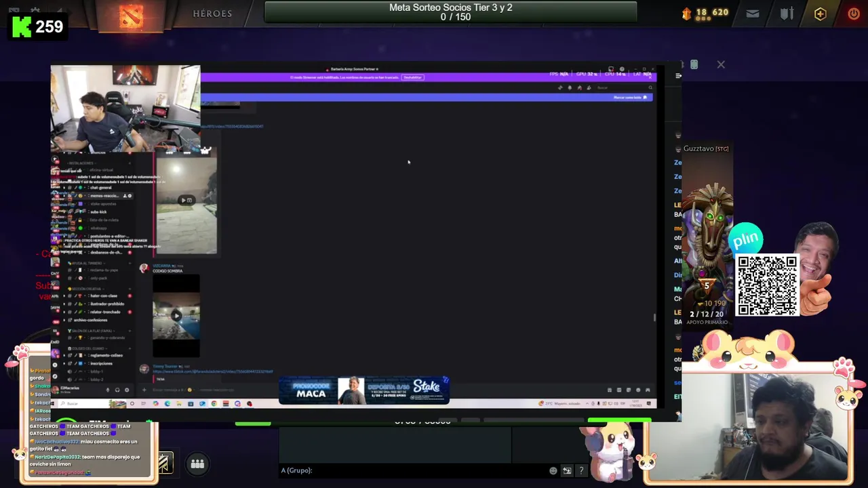This screenshot has height=488, width=868.
Task: Collapse AYUDA AL TIMBERO category
Action: [x=86, y=263]
